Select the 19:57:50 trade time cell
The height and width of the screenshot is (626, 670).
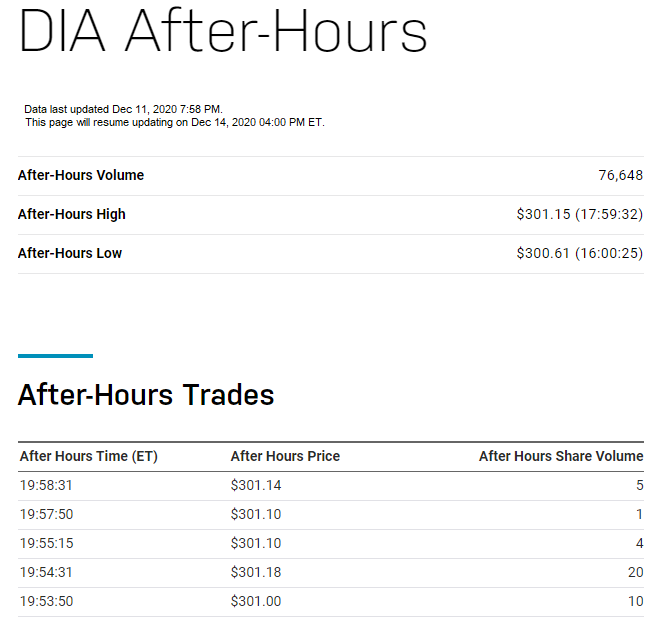click(47, 514)
